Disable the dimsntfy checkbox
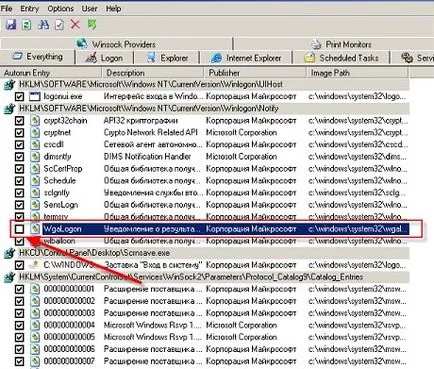This screenshot has height=369, width=434. [20, 157]
